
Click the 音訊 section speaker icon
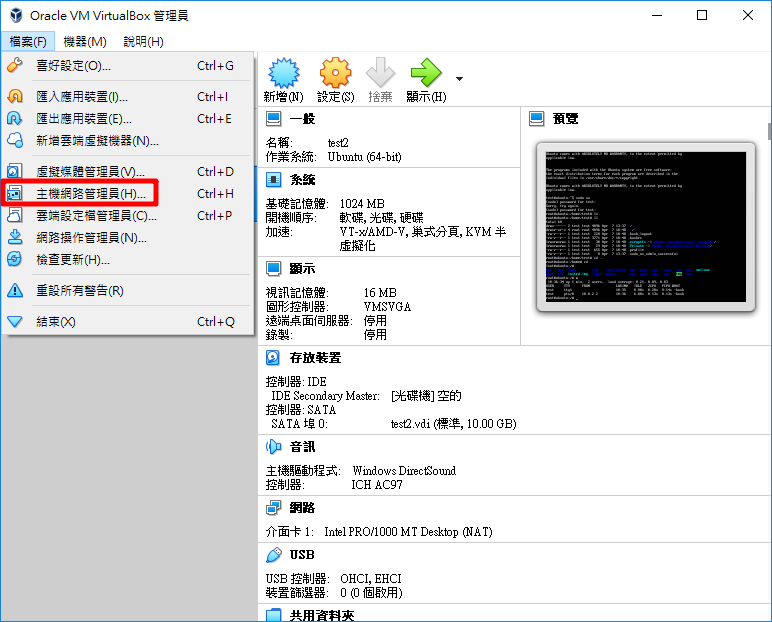coord(273,446)
